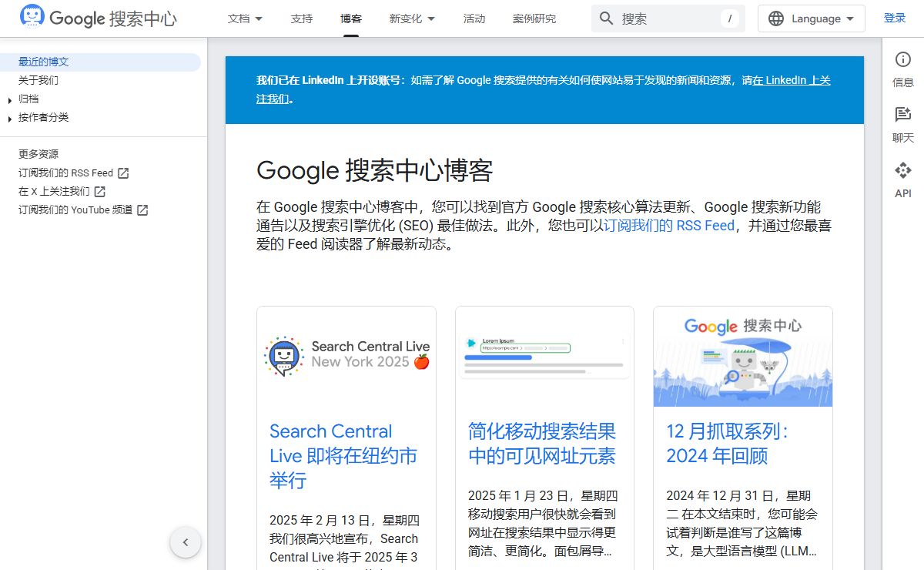This screenshot has height=570, width=924.
Task: Open the API panel icon
Action: coord(903,170)
